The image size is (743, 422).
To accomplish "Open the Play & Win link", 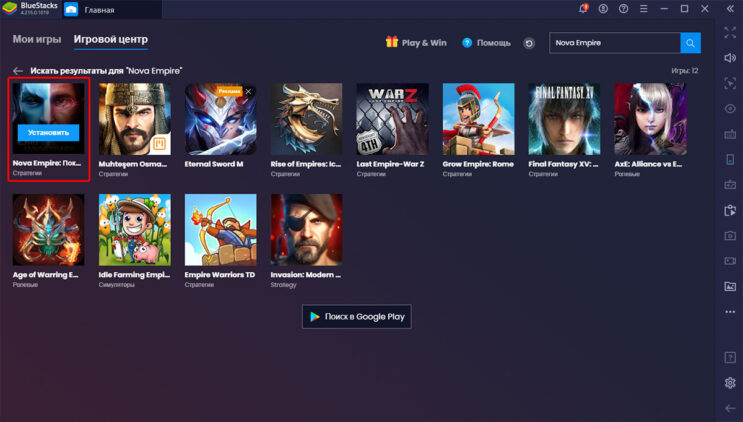I will click(417, 43).
